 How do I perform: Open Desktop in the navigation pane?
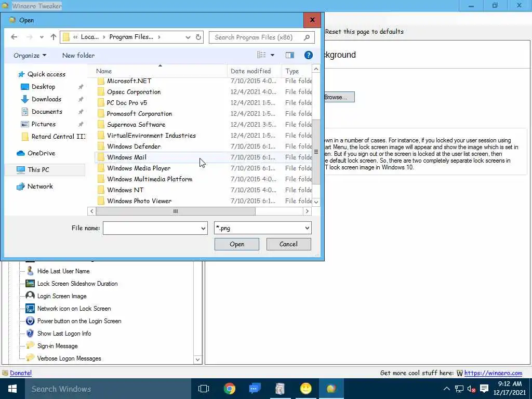tap(43, 87)
